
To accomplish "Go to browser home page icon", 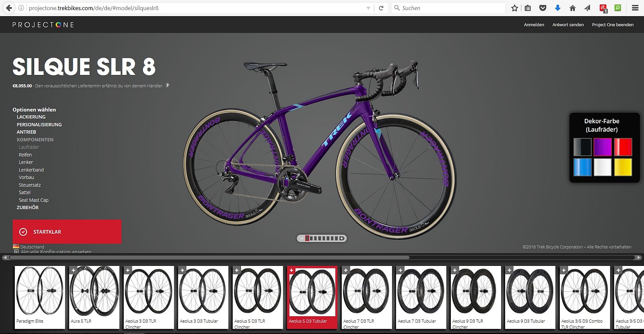I will coord(572,8).
